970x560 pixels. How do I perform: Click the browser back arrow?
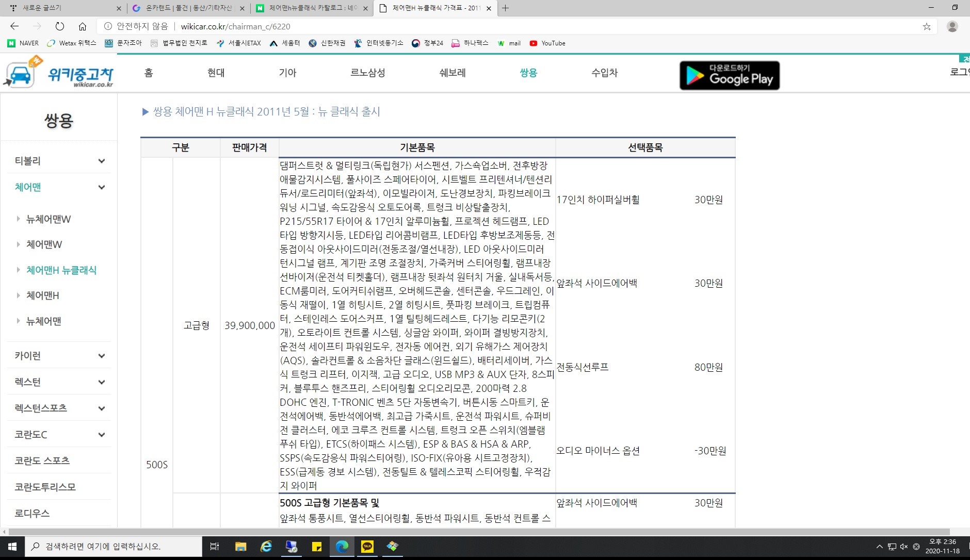tap(14, 26)
